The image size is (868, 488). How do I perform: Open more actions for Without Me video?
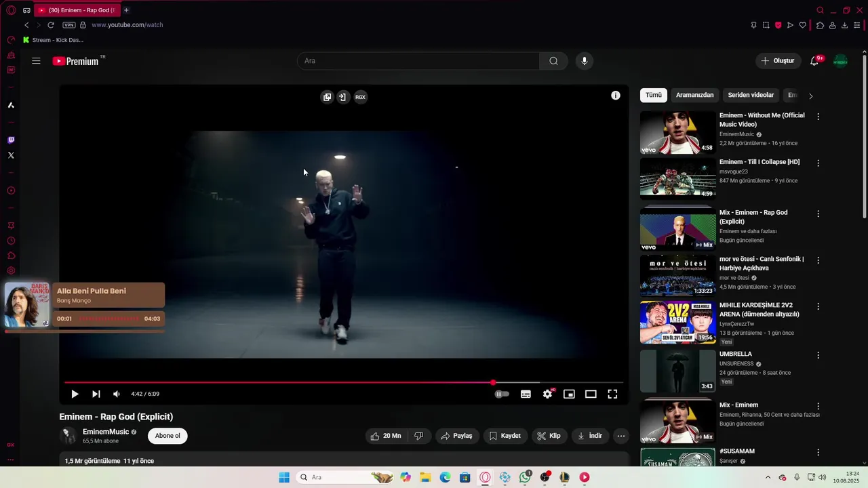[818, 117]
